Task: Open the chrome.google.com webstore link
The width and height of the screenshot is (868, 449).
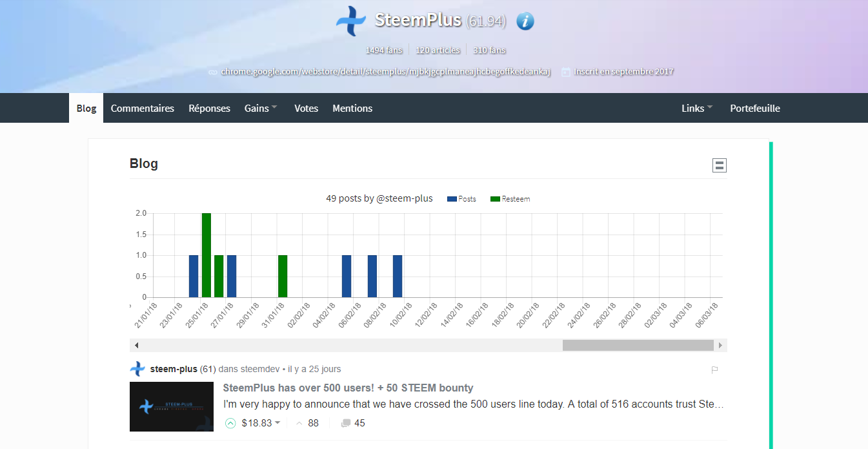Action: [x=386, y=72]
